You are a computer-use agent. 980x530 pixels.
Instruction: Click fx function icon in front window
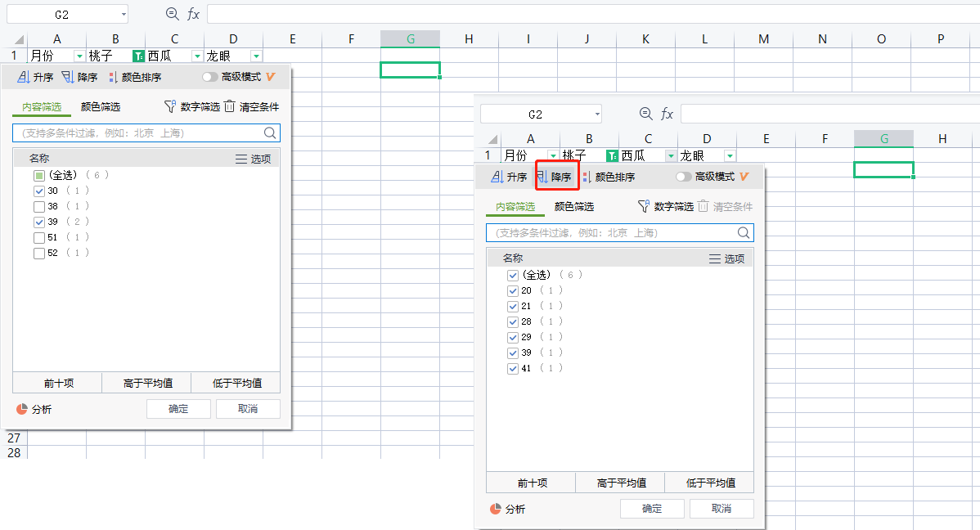click(x=668, y=114)
